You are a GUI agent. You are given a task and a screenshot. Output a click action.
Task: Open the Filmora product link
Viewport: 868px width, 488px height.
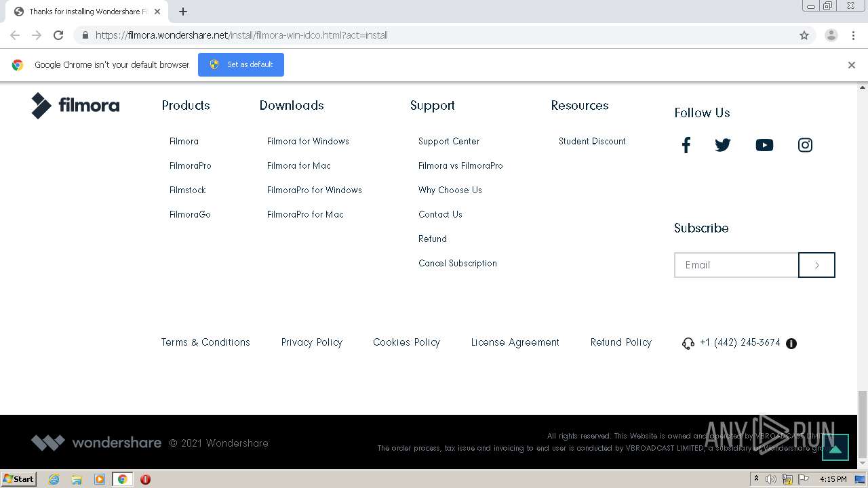coord(184,142)
